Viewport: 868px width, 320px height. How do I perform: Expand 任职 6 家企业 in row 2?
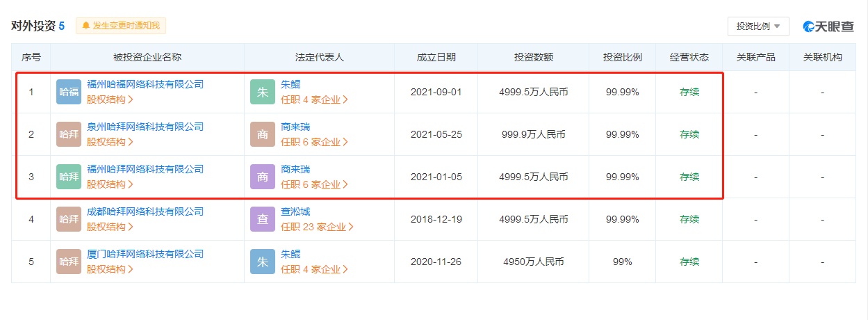click(314, 142)
